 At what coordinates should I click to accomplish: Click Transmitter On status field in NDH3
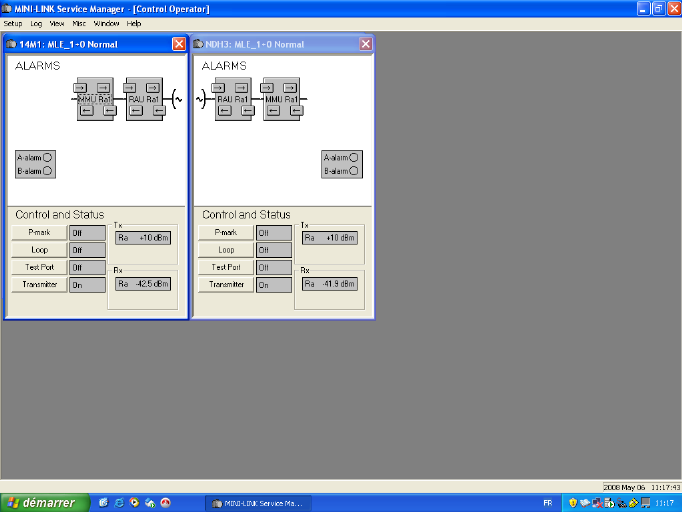pos(274,285)
